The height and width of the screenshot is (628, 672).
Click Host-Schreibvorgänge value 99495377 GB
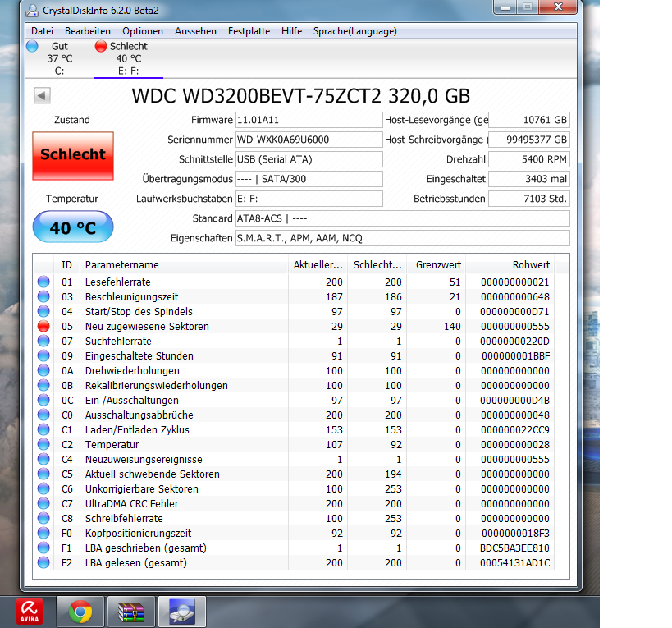(x=529, y=140)
